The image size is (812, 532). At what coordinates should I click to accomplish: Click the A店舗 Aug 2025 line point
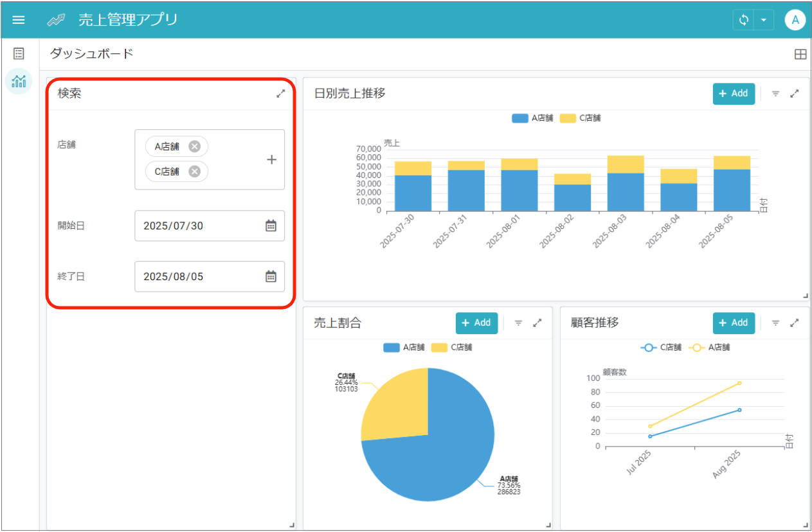[x=739, y=383]
